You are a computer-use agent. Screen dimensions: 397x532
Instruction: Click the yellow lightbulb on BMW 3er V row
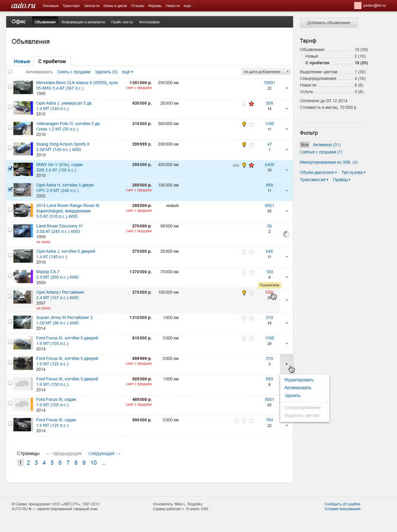point(244,165)
